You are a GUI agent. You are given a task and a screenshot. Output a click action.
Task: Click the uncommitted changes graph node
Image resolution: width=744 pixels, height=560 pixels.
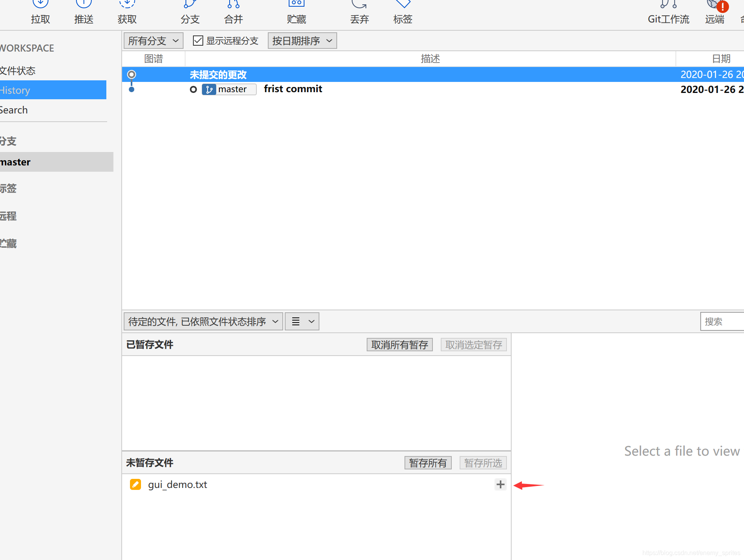tap(132, 74)
